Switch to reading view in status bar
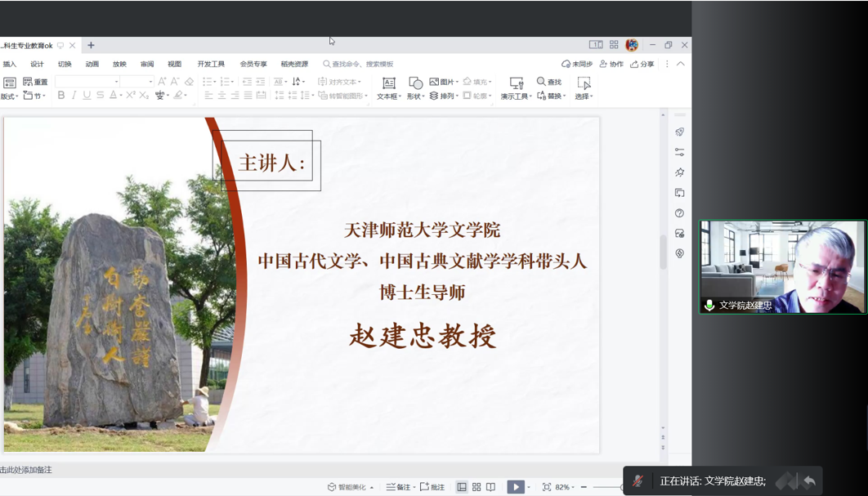This screenshot has height=496, width=868. click(x=490, y=487)
